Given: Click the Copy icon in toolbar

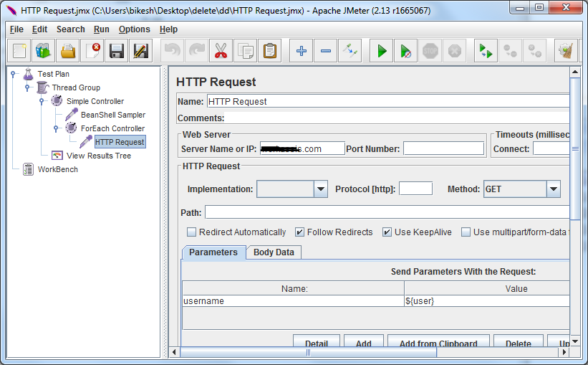Looking at the screenshot, I should (x=246, y=51).
